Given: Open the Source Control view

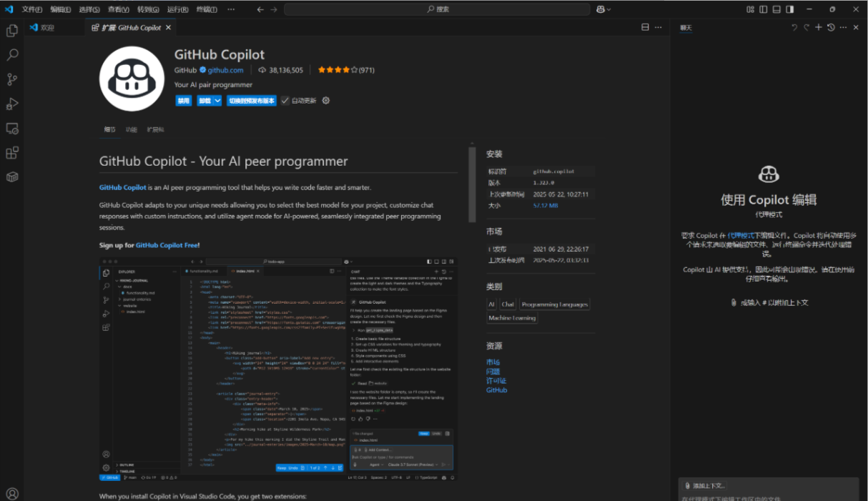Looking at the screenshot, I should [12, 79].
